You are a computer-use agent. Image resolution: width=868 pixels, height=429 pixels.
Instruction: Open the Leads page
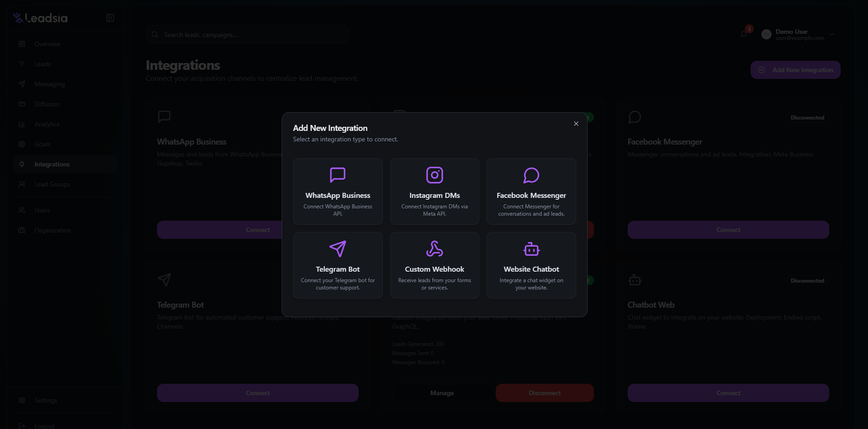coord(42,64)
